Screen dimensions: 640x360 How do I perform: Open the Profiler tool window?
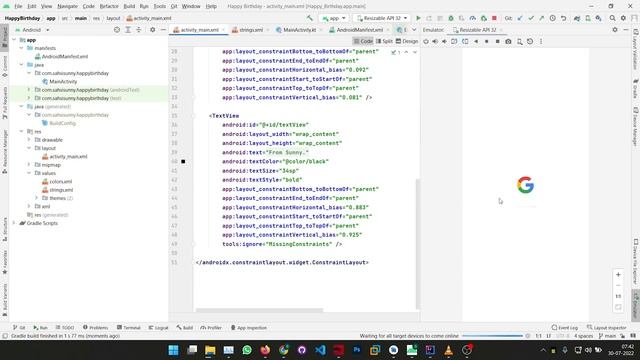pos(211,328)
